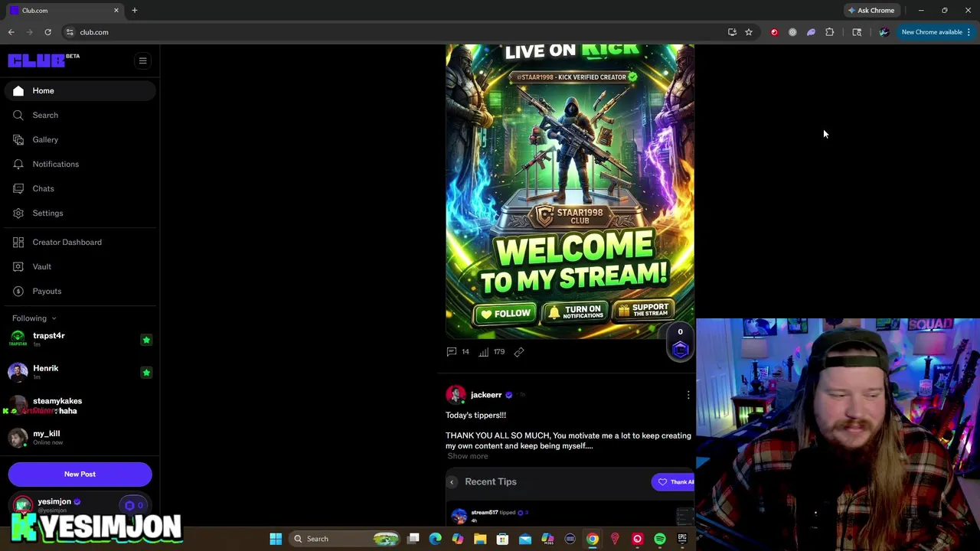Open jackeerr's profile name
980x551 pixels.
pyautogui.click(x=486, y=395)
